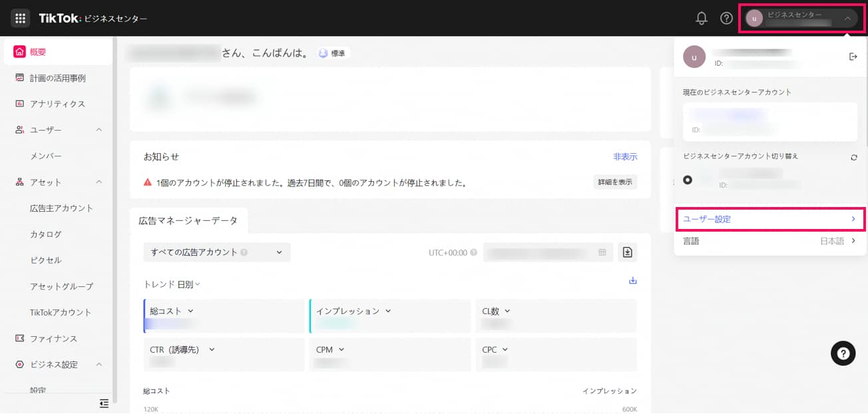Viewport: 868px width, 418px height.
Task: Switch to the 広告マネージャーデータ tab
Action: click(188, 220)
